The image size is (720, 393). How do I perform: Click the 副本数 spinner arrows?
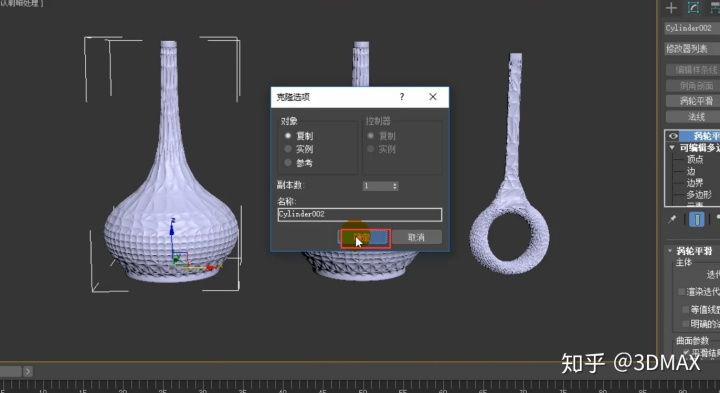(x=394, y=186)
